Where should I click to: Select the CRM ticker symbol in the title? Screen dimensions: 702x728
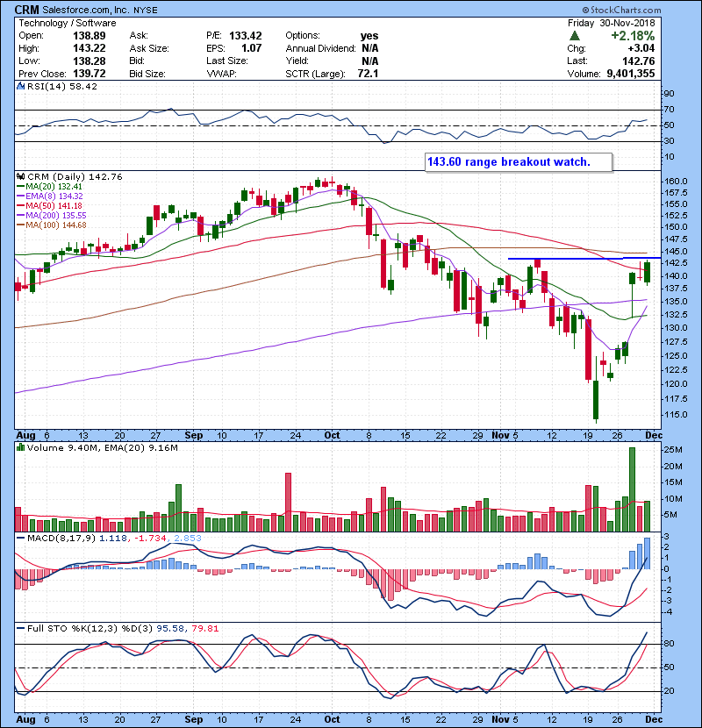(x=27, y=10)
